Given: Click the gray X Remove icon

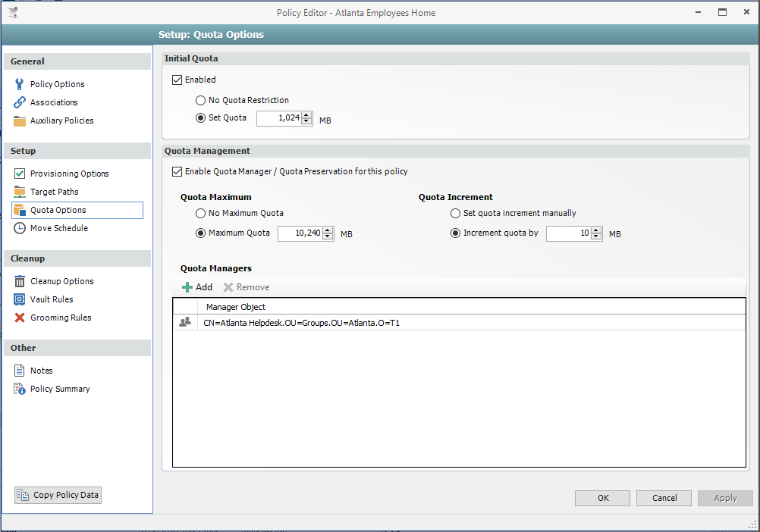Looking at the screenshot, I should tap(228, 287).
